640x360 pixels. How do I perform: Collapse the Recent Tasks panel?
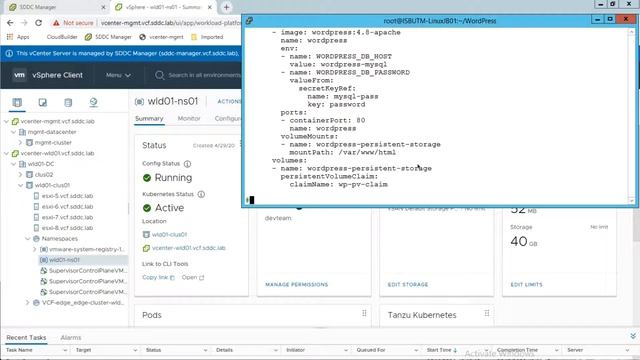click(x=633, y=336)
